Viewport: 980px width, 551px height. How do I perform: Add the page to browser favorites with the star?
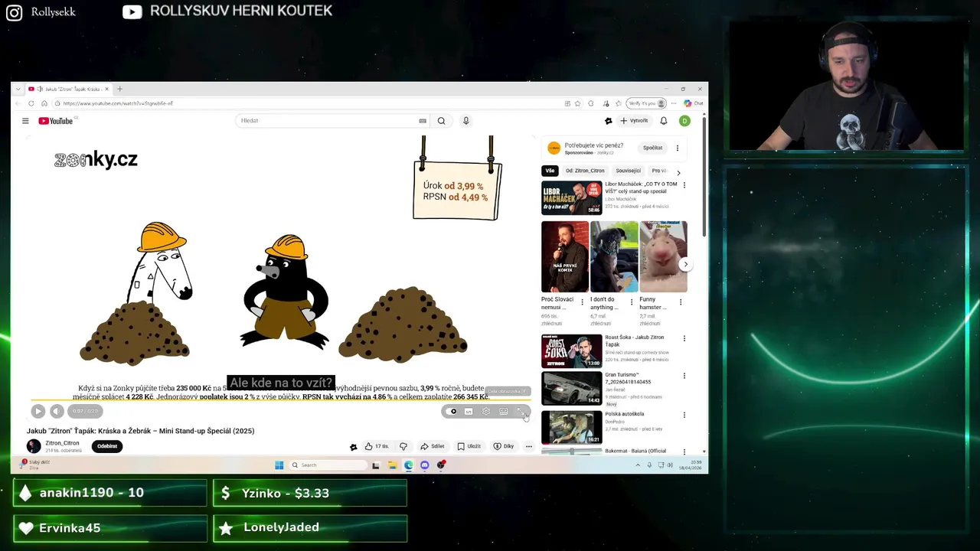pos(578,103)
